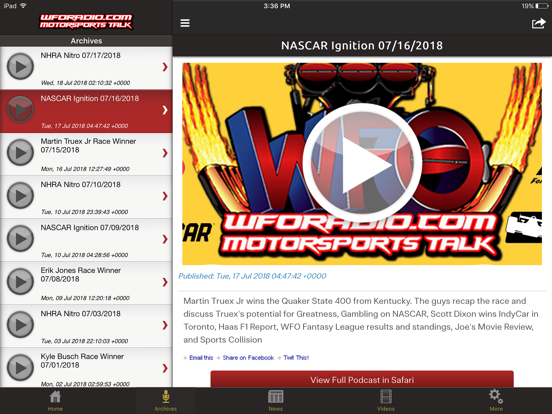Play NHRA Nitro 07/03/2018 episode
This screenshot has width=552, height=414.
click(x=20, y=324)
